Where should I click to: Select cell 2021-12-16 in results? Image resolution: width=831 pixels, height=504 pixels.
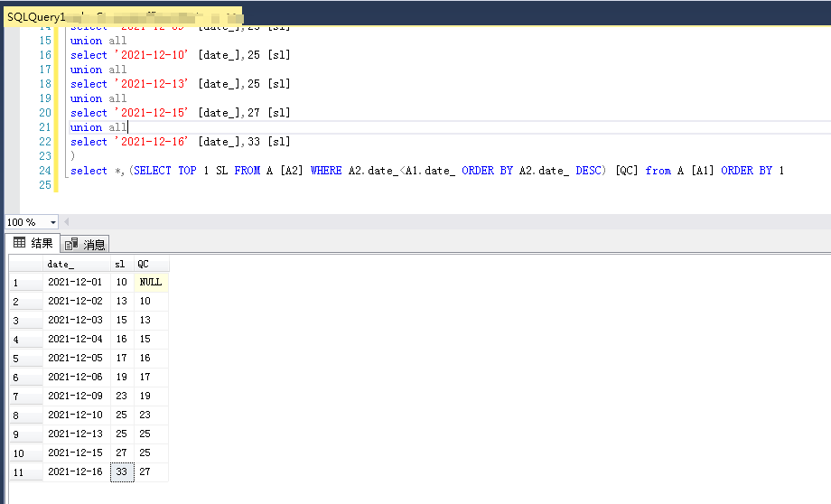point(76,471)
